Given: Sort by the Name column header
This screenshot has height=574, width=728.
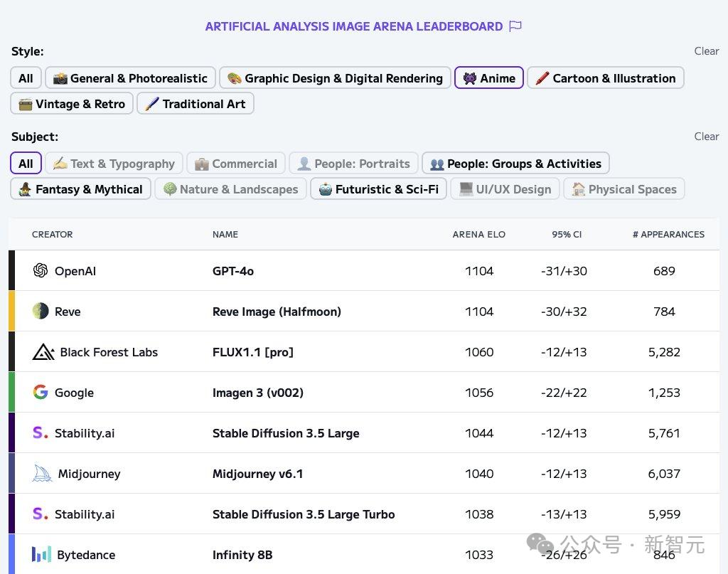Looking at the screenshot, I should (x=225, y=235).
